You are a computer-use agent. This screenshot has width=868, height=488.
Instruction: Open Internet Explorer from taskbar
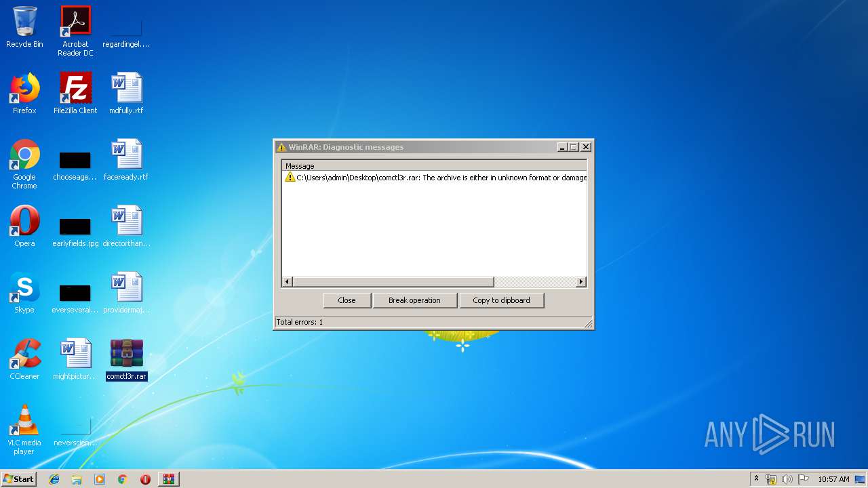[x=54, y=479]
